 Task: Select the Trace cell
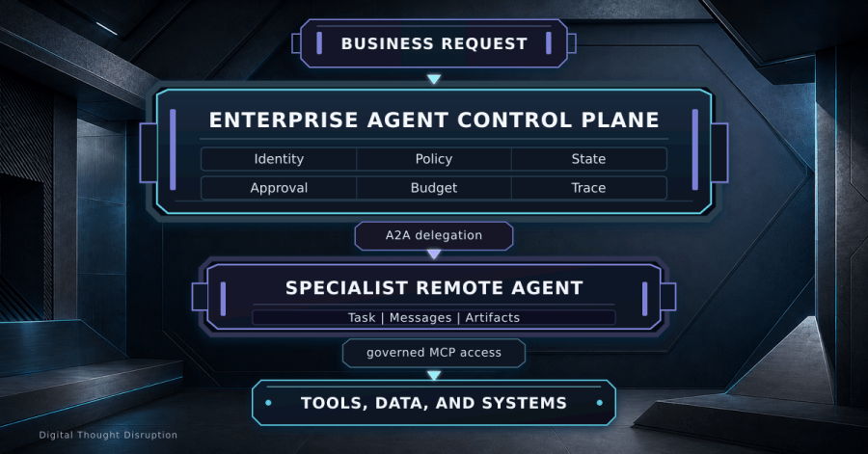tap(589, 188)
